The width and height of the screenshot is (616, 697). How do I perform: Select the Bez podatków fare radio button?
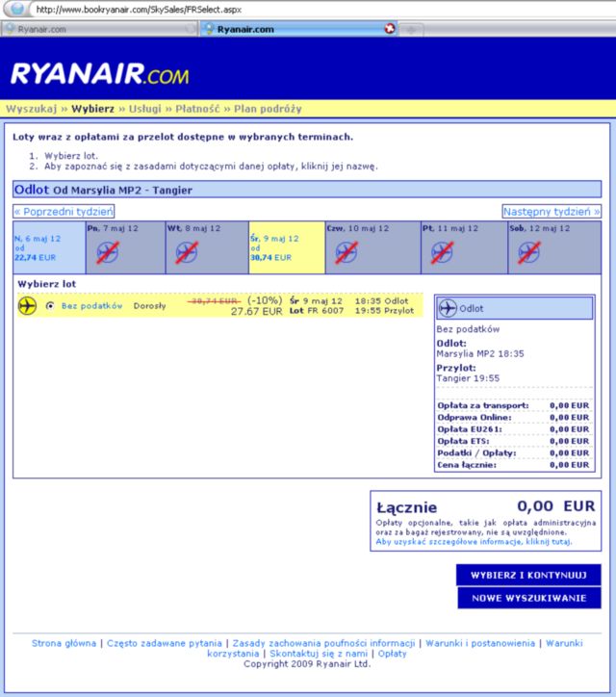point(50,306)
